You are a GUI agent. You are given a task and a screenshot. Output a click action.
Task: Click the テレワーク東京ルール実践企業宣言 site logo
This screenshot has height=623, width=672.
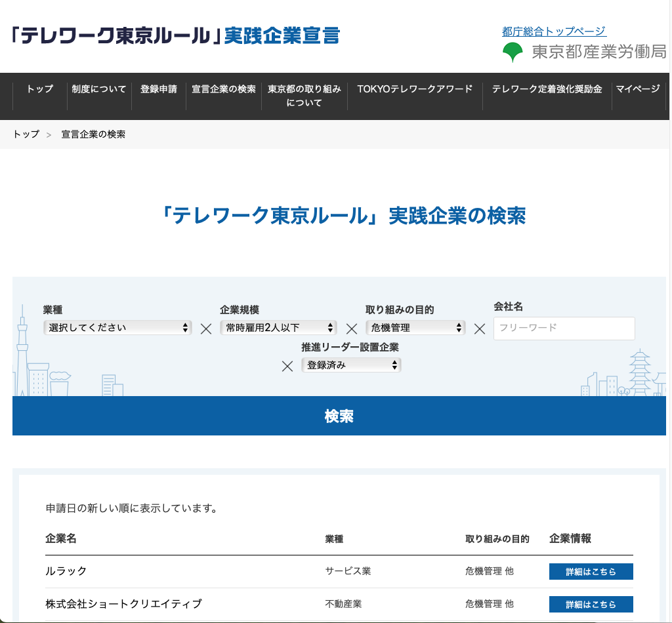pyautogui.click(x=176, y=35)
